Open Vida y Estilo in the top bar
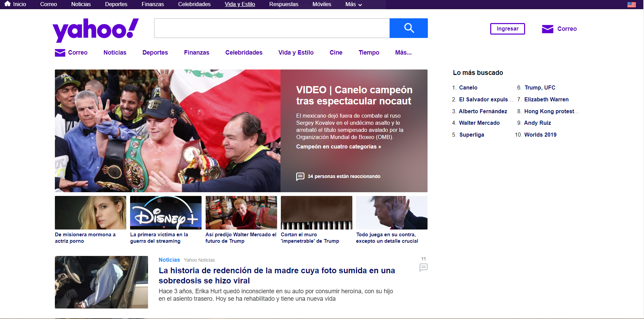The image size is (644, 319). pos(240,4)
